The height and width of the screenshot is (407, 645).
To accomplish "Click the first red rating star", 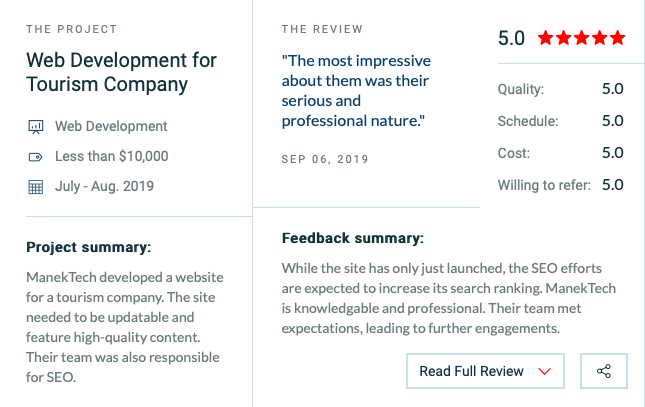I will (x=545, y=38).
